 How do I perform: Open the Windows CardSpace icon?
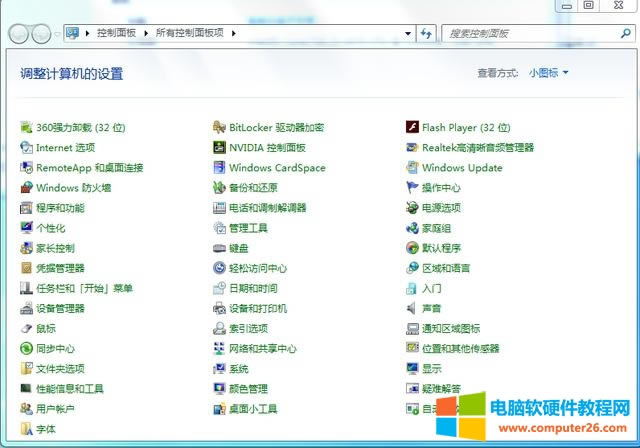[x=219, y=167]
